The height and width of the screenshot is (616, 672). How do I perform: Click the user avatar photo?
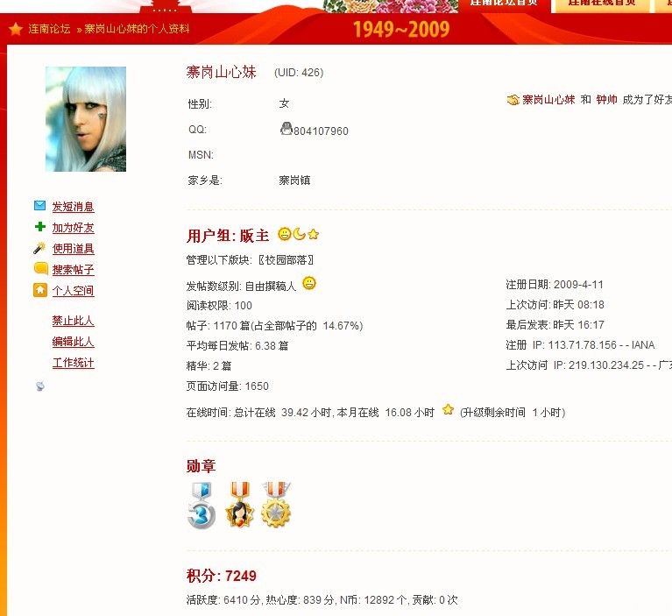(x=86, y=119)
